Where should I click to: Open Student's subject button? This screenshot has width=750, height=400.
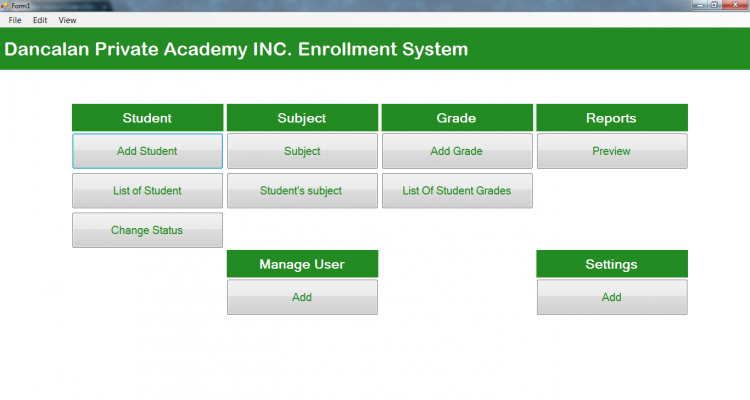(302, 191)
